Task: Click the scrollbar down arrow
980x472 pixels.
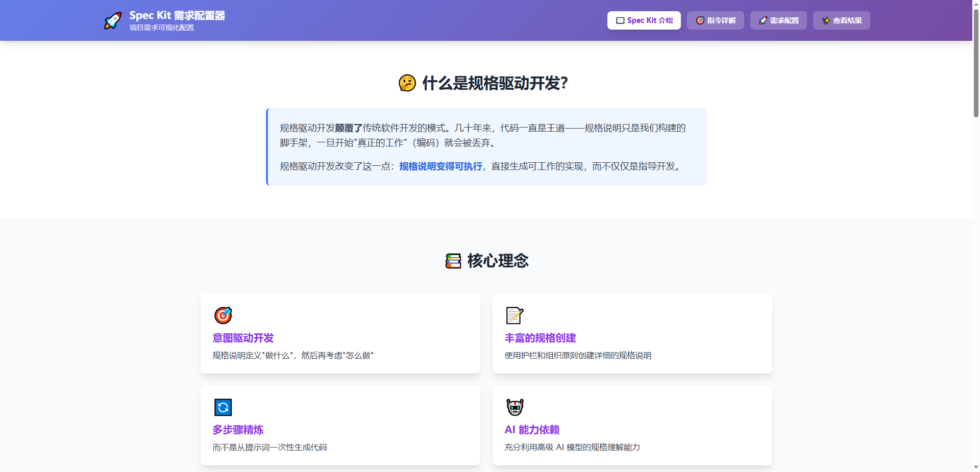Action: click(976, 467)
